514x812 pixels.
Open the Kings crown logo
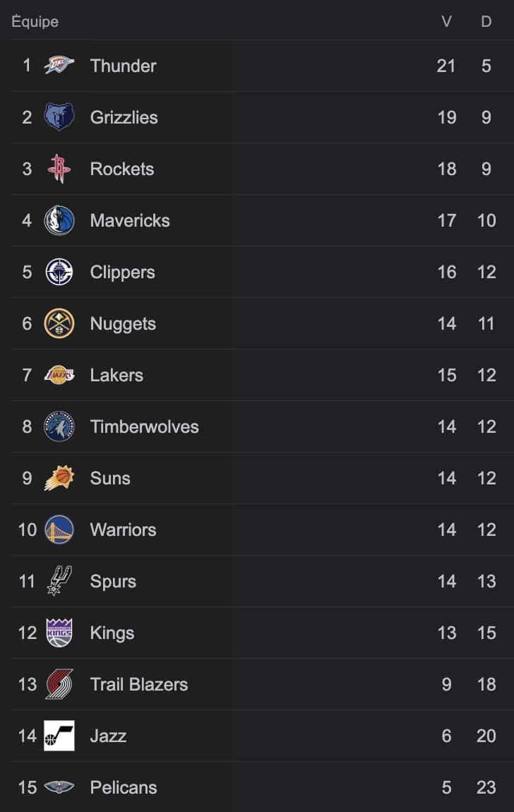coord(59,633)
